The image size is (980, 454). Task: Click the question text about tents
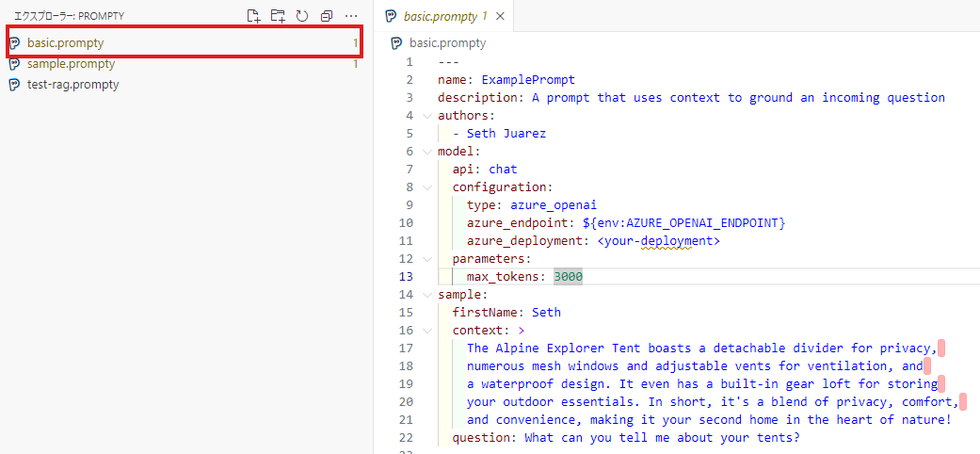[x=663, y=437]
